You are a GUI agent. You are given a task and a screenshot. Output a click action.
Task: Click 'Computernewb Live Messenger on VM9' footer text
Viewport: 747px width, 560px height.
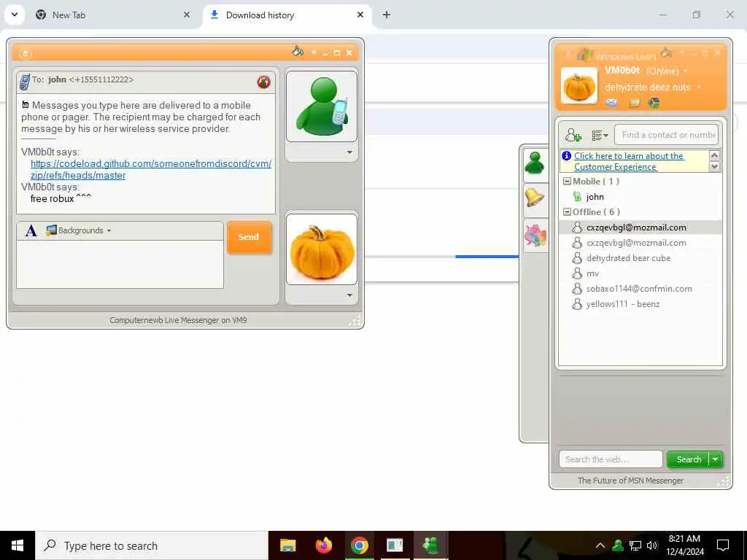click(178, 320)
